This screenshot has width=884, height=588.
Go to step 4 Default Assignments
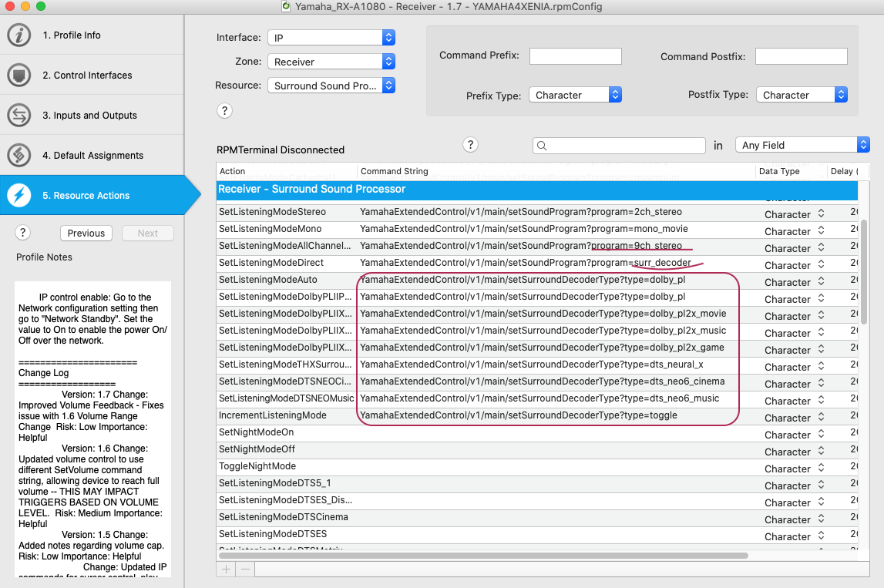(92, 156)
